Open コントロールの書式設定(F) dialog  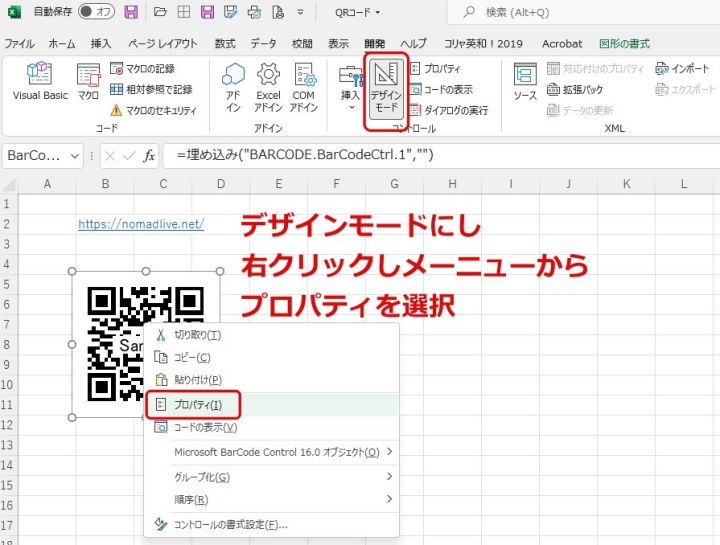(271, 525)
